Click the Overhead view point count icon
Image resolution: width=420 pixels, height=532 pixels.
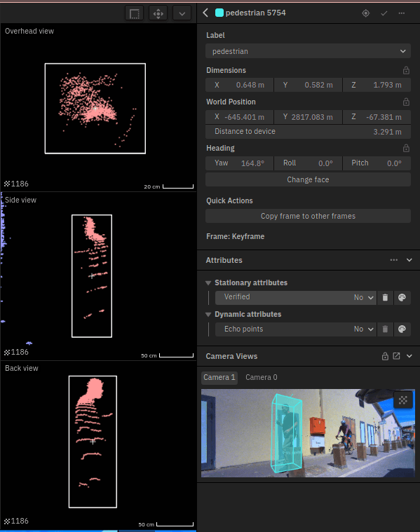pos(7,184)
